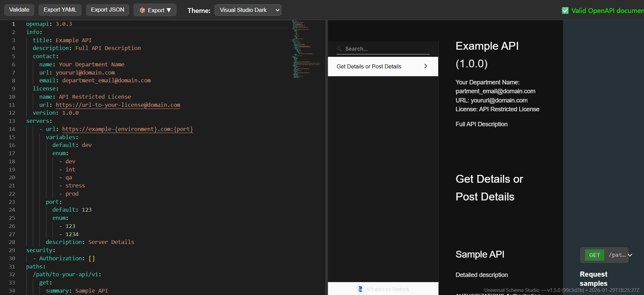The width and height of the screenshot is (644, 295).
Task: Click 'default: dev' on line 16
Action: tap(72, 145)
